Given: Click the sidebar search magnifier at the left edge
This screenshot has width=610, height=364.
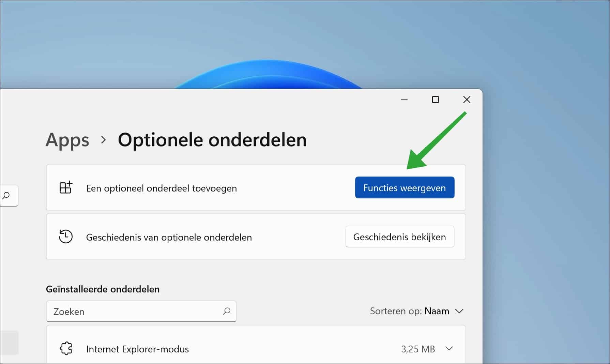Looking at the screenshot, I should pos(6,196).
